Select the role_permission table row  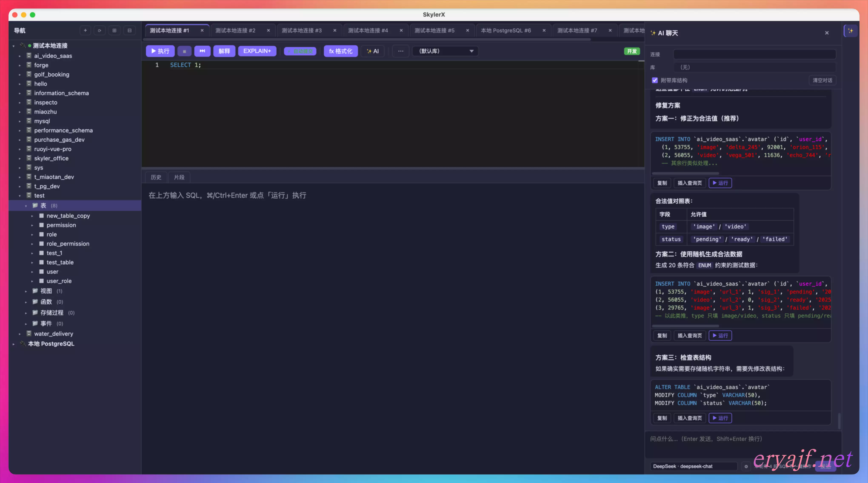pos(75,244)
